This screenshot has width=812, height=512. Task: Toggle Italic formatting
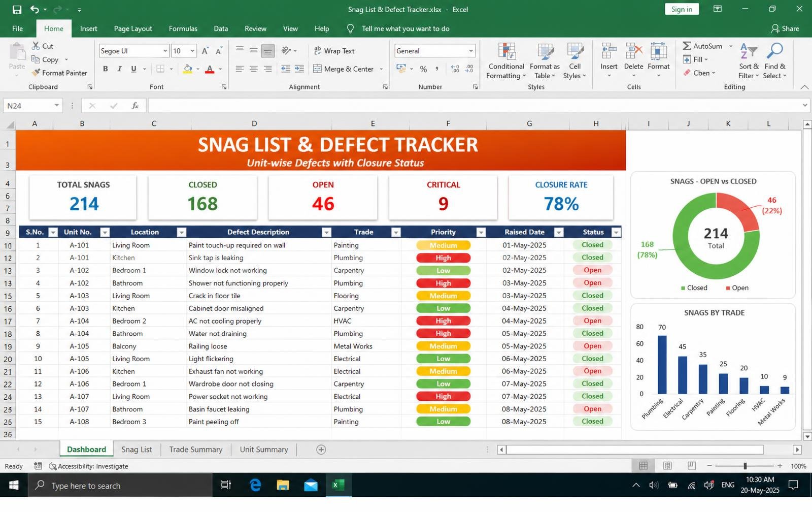tap(119, 69)
